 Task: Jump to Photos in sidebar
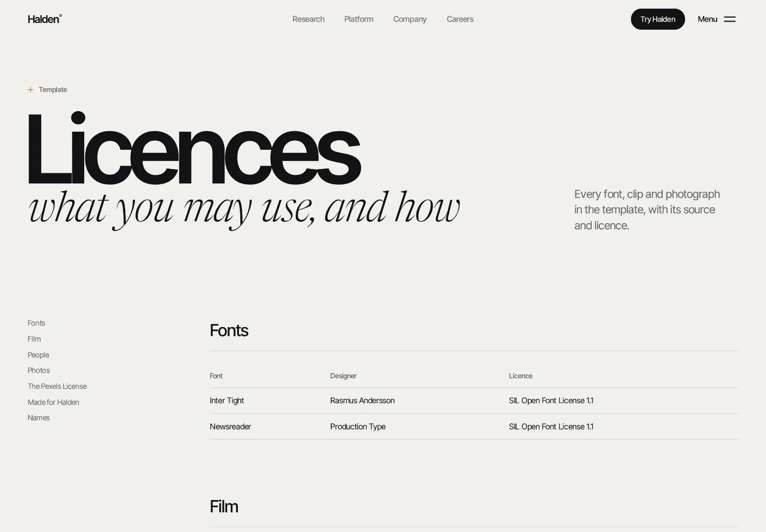coord(39,371)
